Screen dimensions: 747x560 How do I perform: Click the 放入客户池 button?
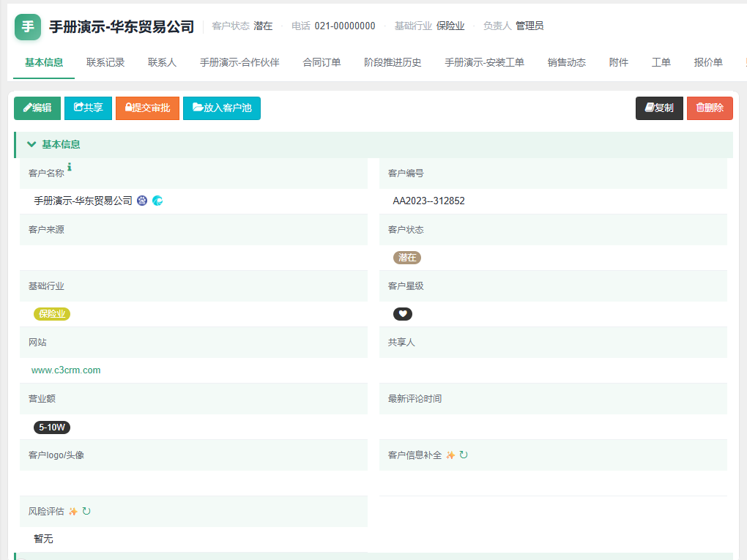tap(221, 108)
